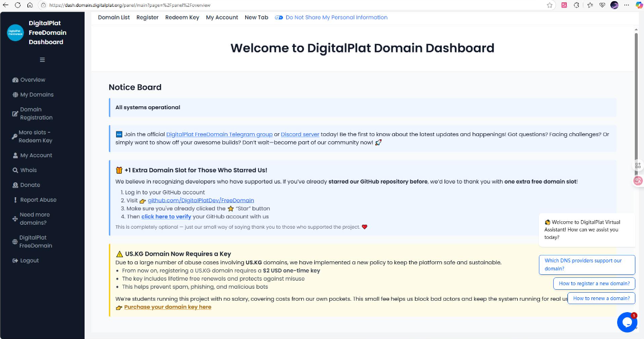Open the Discord server link
The image size is (644, 339).
click(x=300, y=134)
